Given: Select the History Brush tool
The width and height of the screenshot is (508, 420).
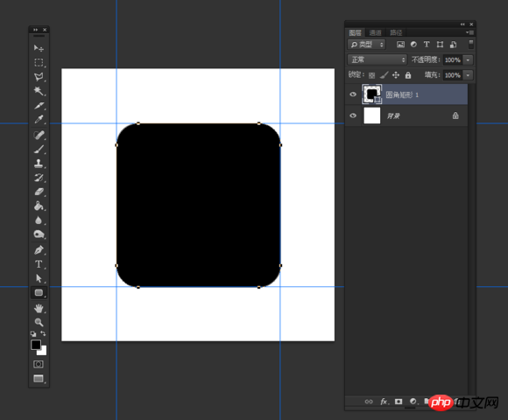Looking at the screenshot, I should (39, 178).
